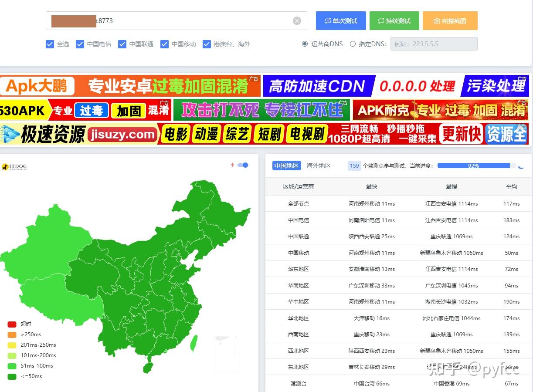Start 持续测试 with the green button
533x392 pixels.
pos(394,21)
